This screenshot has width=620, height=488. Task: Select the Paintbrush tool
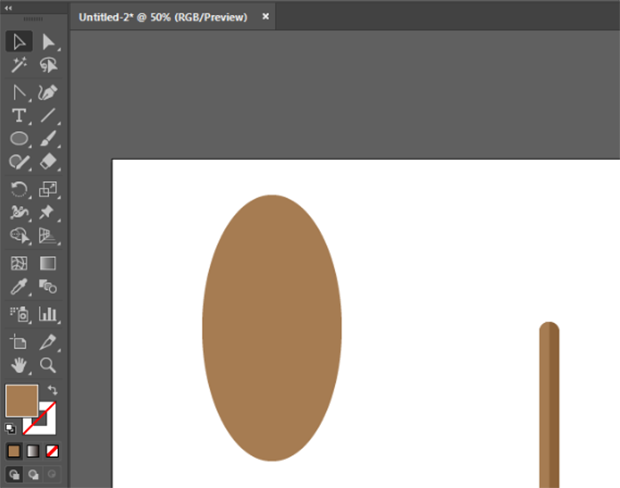(47, 139)
